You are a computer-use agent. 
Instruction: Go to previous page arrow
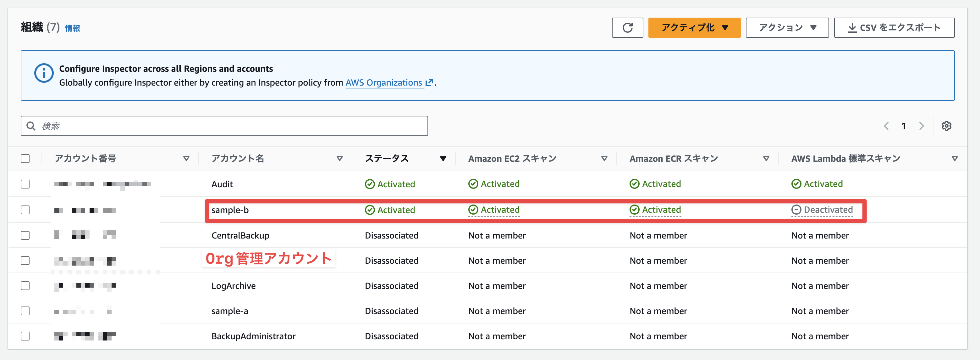click(x=886, y=126)
